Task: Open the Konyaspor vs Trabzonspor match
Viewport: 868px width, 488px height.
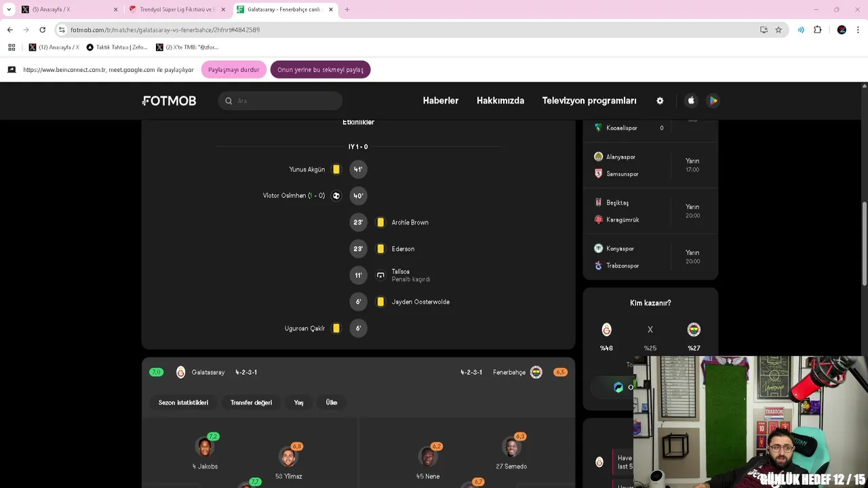Action: coord(650,258)
